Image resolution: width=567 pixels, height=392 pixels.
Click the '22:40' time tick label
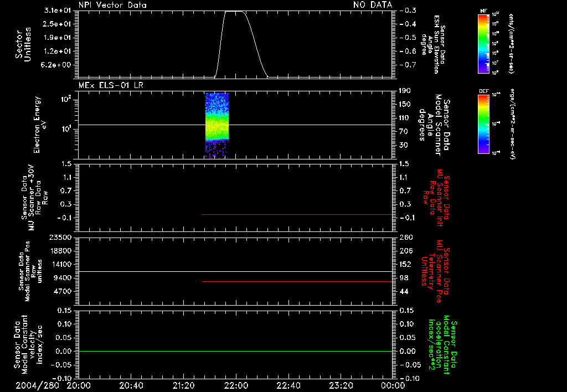tap(288, 385)
